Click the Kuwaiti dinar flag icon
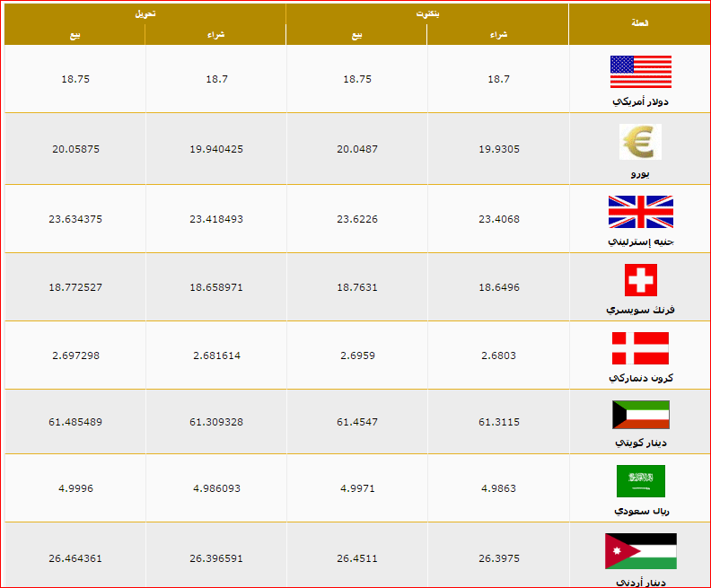711x588 pixels. click(x=641, y=415)
